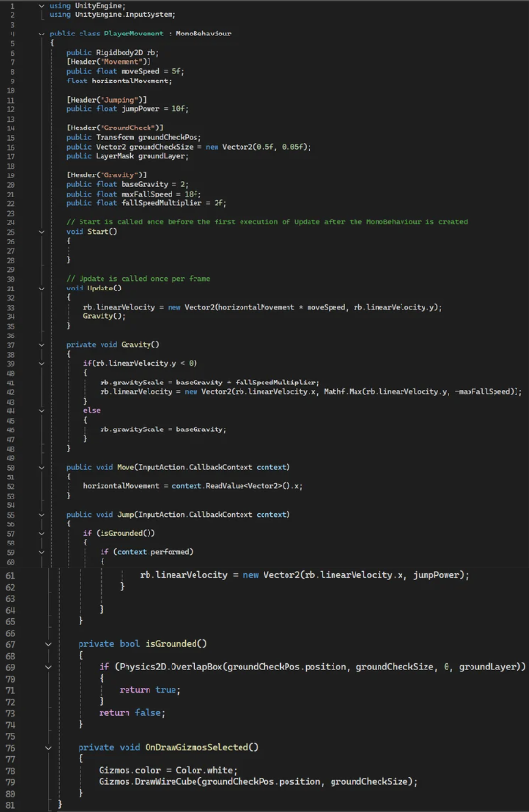Collapse the else block on line 44
Image resolution: width=529 pixels, height=812 pixels.
(41, 410)
